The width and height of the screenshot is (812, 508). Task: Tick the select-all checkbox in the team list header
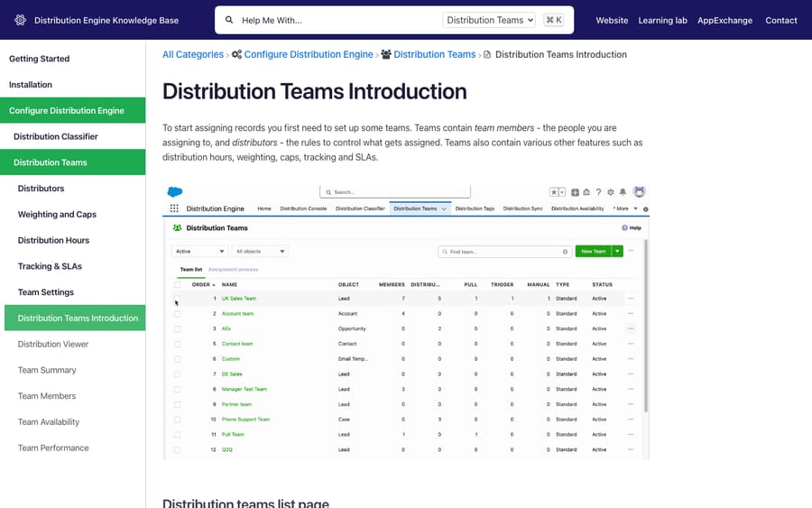point(177,284)
